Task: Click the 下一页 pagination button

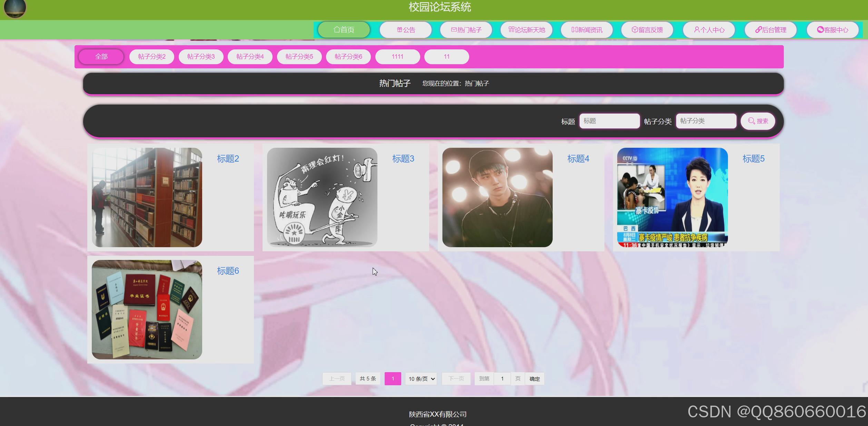Action: click(456, 379)
